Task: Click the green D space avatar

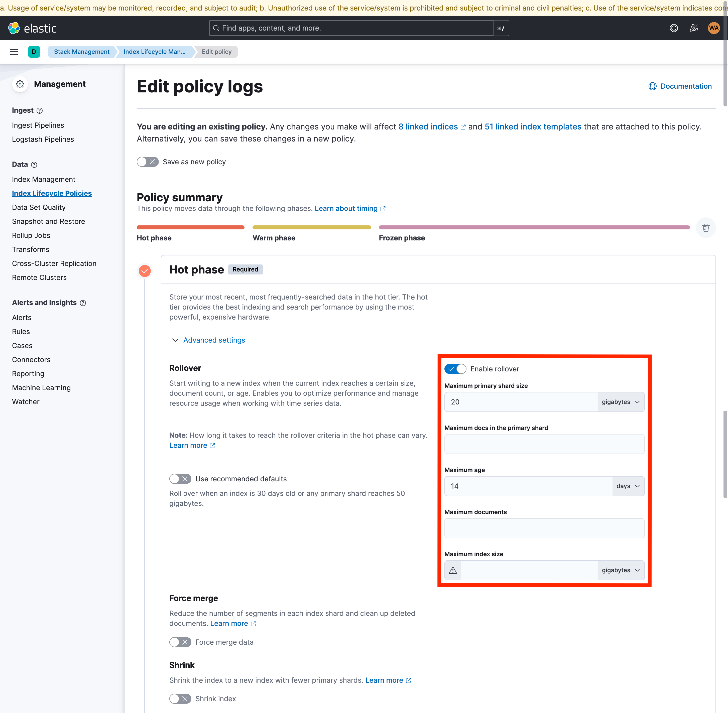Action: (34, 52)
